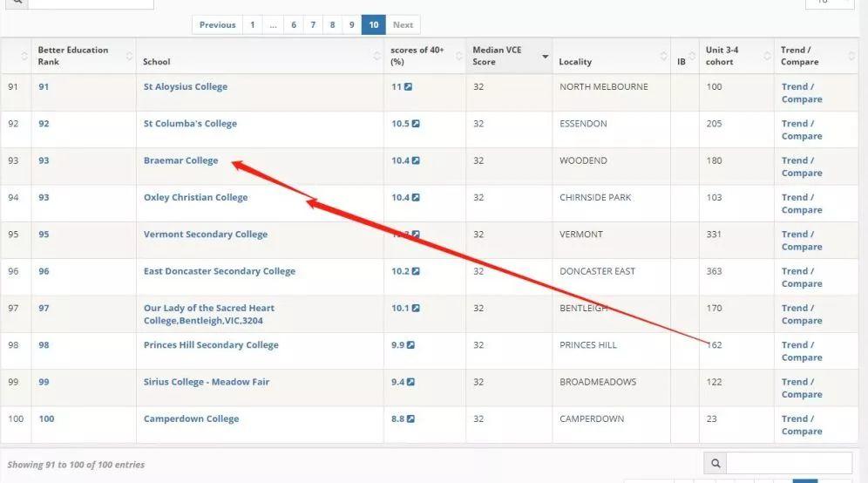Screen dimensions: 868x483
Task: Go to page 1
Action: click(x=253, y=25)
